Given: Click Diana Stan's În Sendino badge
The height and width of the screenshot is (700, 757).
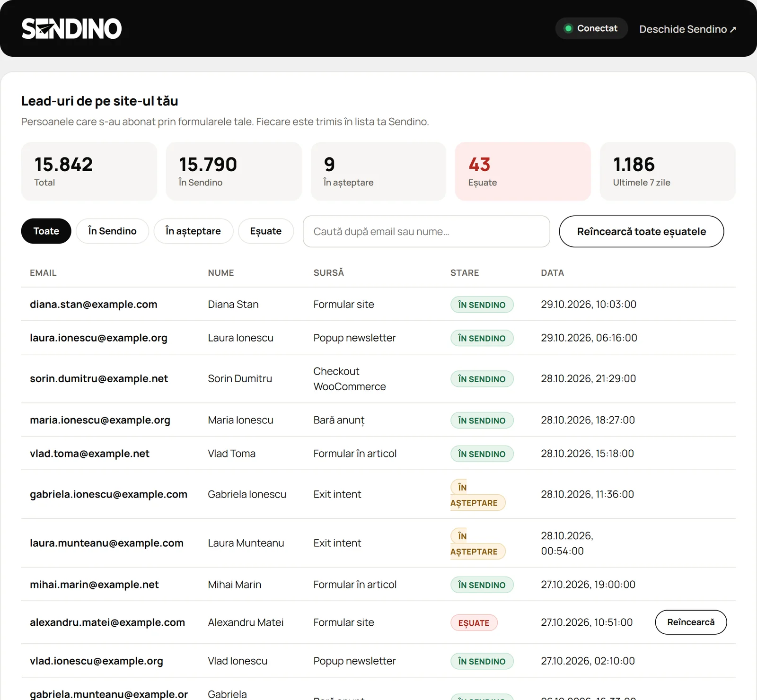Looking at the screenshot, I should click(482, 305).
